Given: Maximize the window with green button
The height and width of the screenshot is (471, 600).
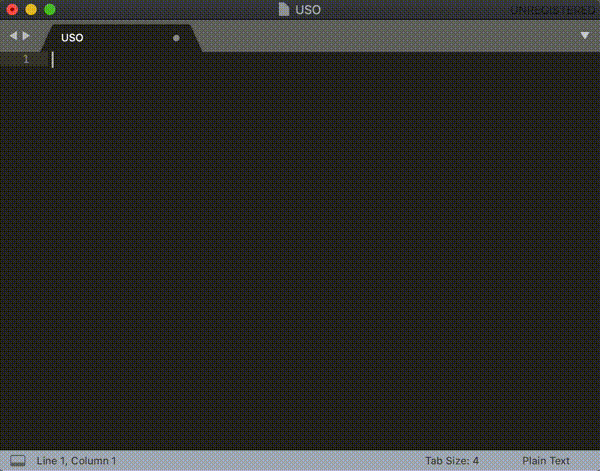Looking at the screenshot, I should coord(50,10).
